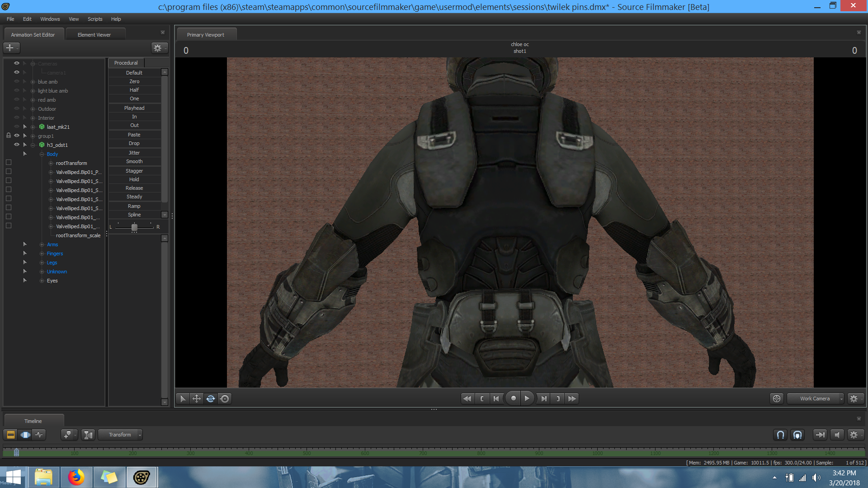Click the play button

click(527, 399)
